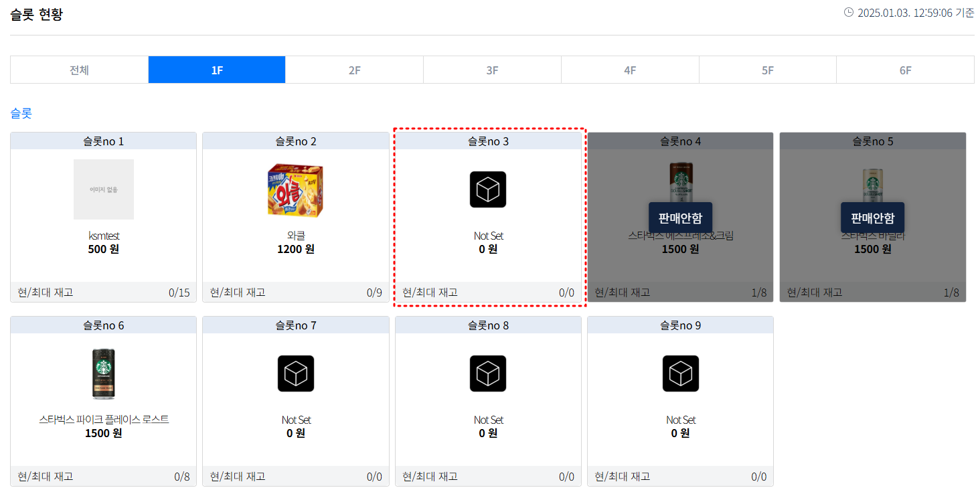Switch to the 5F tab
980x496 pixels.
[x=767, y=70]
